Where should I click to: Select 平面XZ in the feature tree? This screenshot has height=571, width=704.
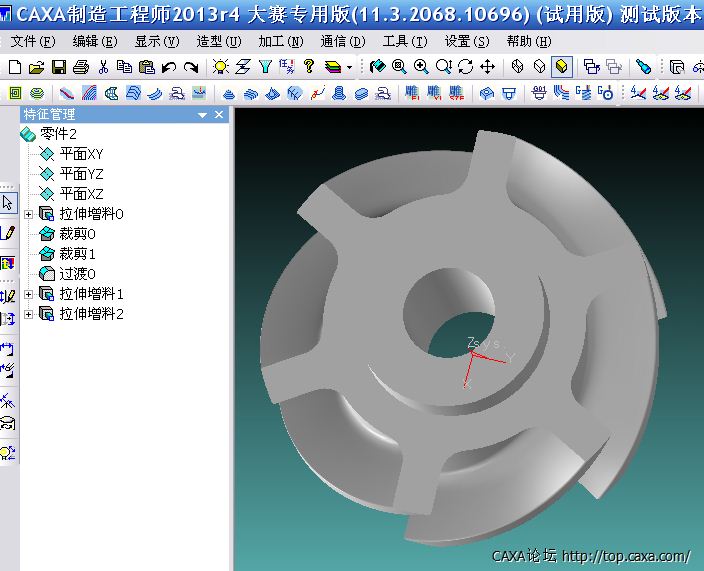click(81, 194)
